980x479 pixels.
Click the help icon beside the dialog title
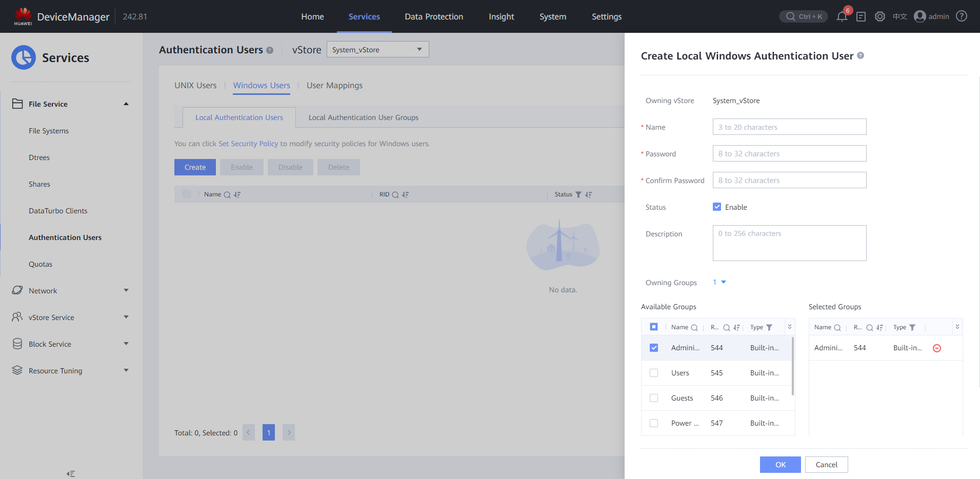pos(861,55)
